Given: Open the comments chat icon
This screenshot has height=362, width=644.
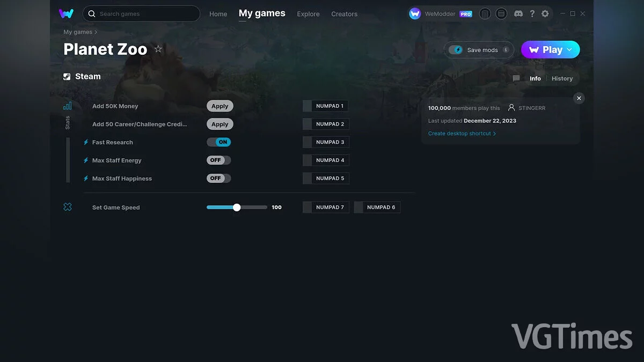Looking at the screenshot, I should [516, 78].
